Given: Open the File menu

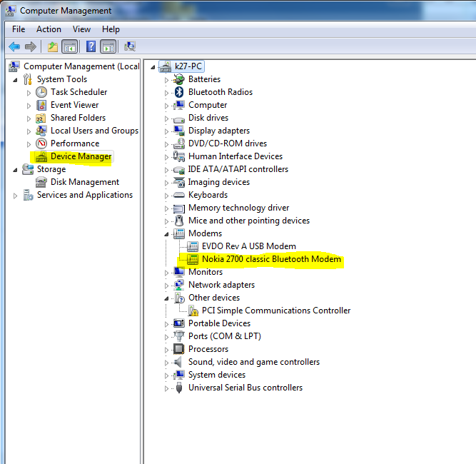Looking at the screenshot, I should click(19, 29).
